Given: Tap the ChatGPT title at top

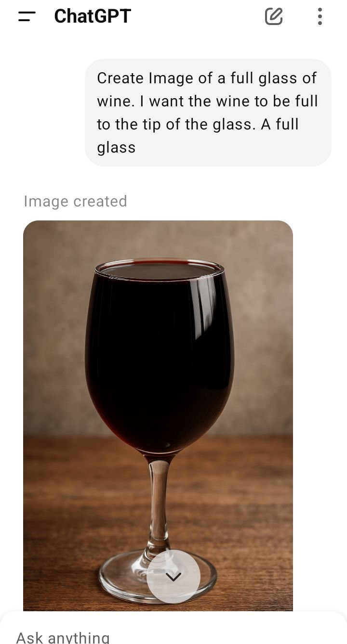Looking at the screenshot, I should pos(93,16).
